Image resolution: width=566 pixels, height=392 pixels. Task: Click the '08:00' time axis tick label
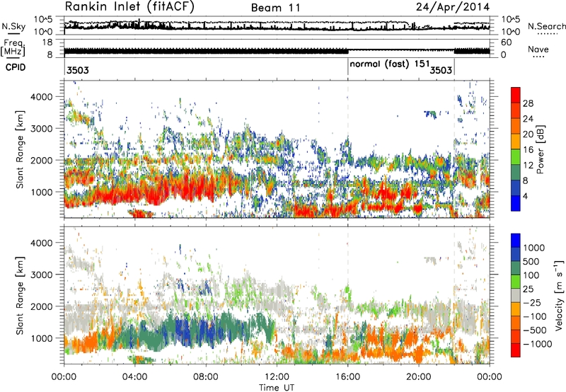point(206,377)
